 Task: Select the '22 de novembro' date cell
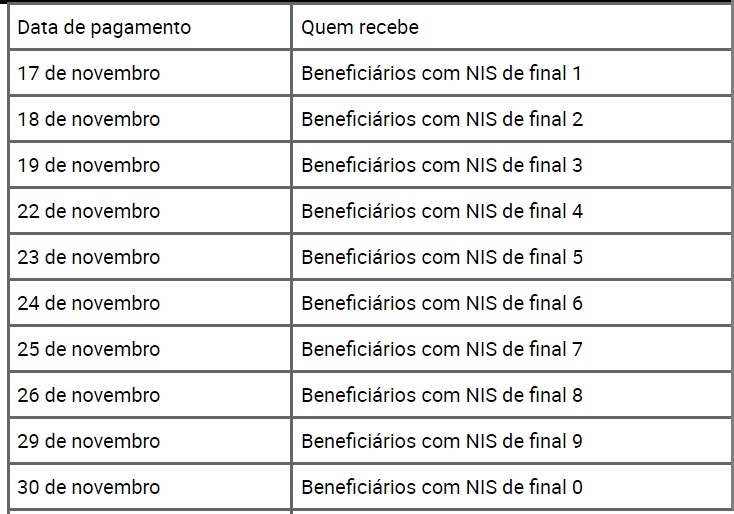[150, 211]
